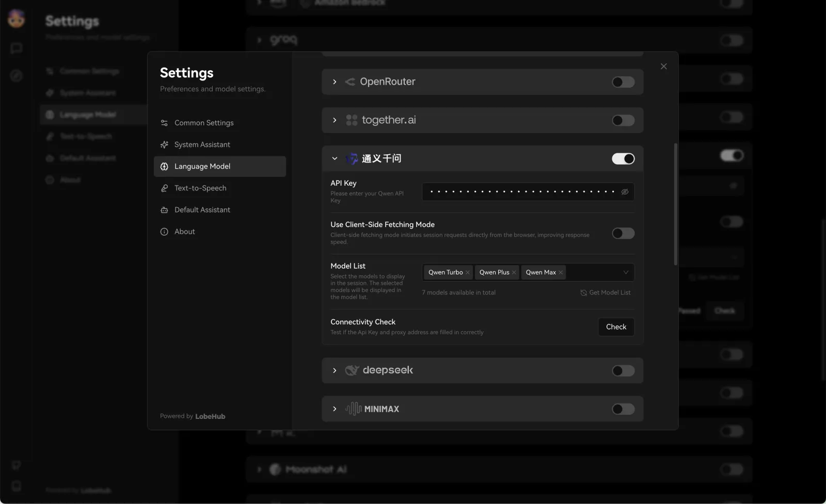The width and height of the screenshot is (826, 504).
Task: Enable the OpenRouter provider toggle
Action: (x=623, y=82)
